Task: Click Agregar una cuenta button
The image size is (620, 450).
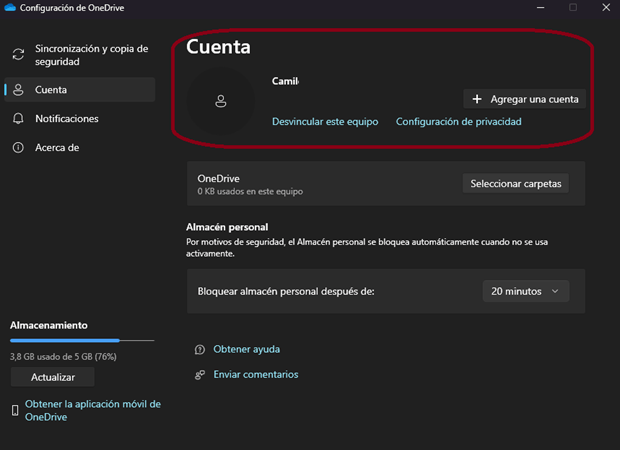Action: (524, 99)
